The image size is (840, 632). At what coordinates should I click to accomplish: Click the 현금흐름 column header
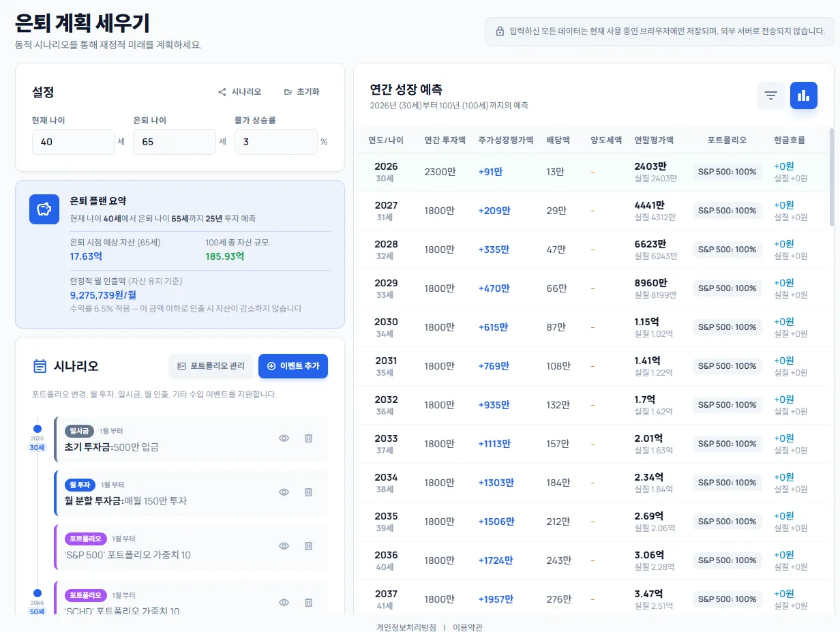tap(790, 140)
